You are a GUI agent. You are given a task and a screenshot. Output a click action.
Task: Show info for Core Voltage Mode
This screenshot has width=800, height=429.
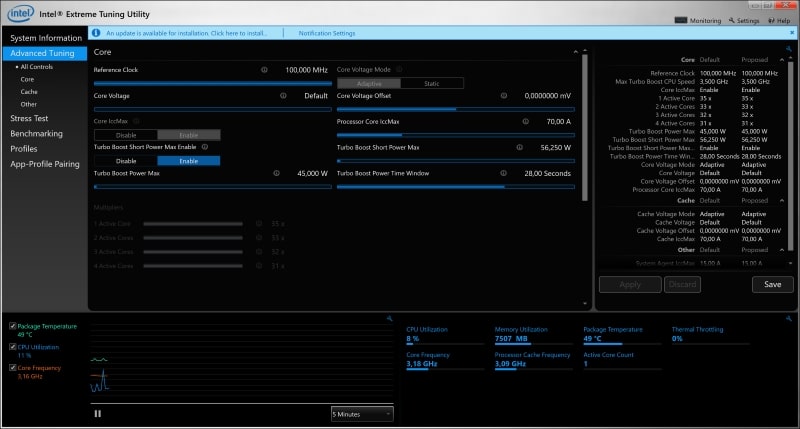pos(399,69)
